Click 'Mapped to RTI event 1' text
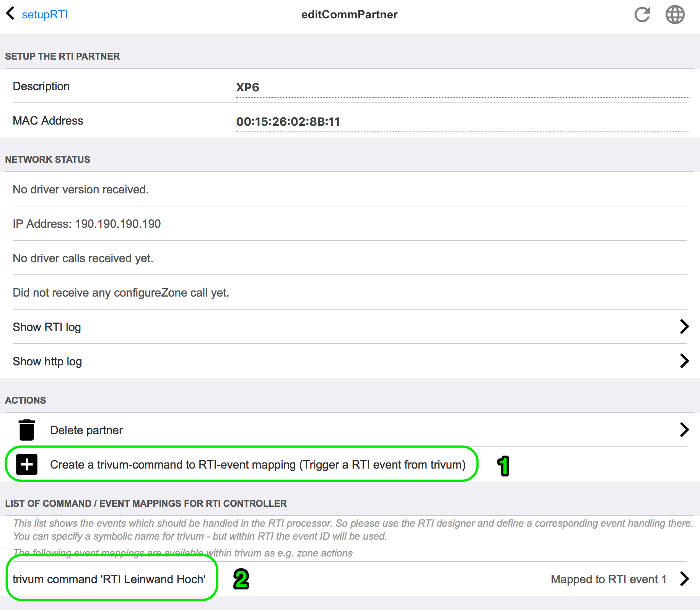 [609, 579]
